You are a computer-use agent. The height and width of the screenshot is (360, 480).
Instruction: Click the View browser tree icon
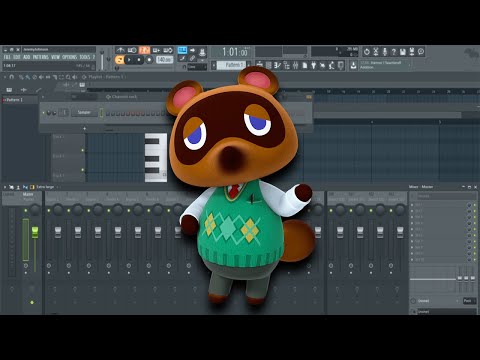(x=287, y=65)
